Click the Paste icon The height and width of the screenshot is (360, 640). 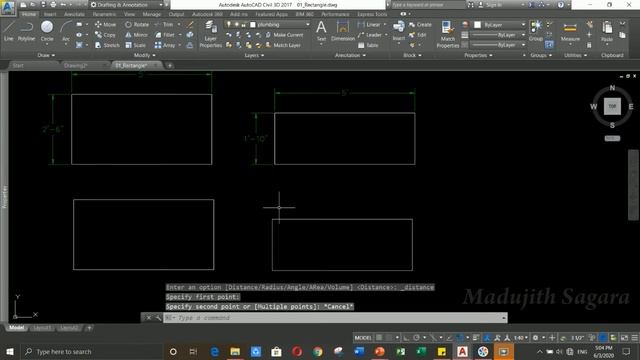point(607,31)
